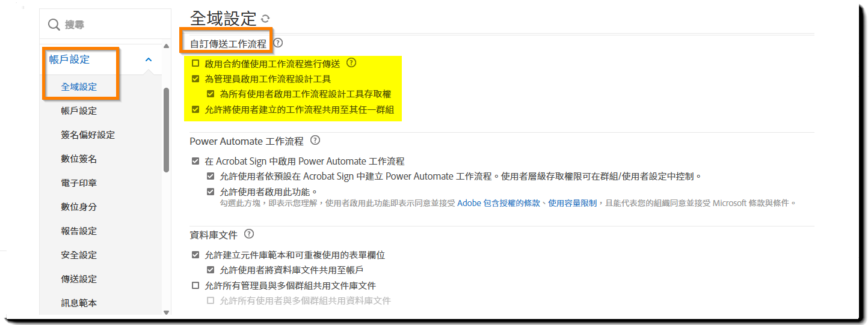Click help icon beside 啟用合約僅使用工作流程進行傳送

point(352,62)
